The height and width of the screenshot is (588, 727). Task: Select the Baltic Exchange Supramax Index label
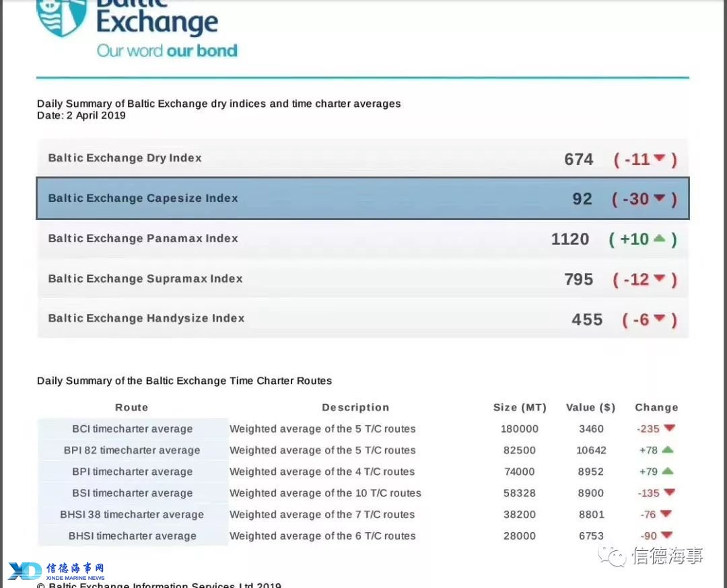[145, 279]
